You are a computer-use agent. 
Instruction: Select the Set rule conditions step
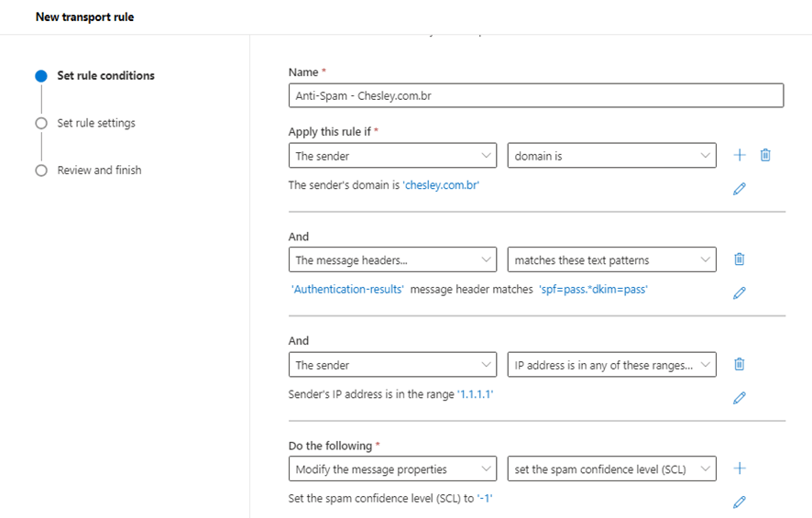click(105, 76)
